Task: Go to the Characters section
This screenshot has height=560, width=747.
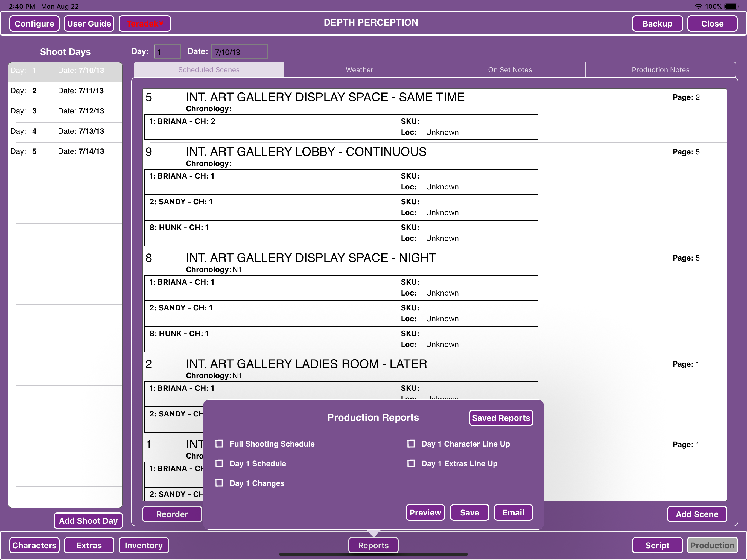Action: [34, 545]
